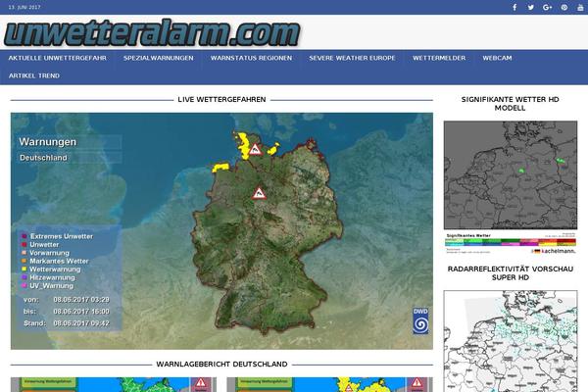Open the Twitter social icon

pyautogui.click(x=530, y=7)
